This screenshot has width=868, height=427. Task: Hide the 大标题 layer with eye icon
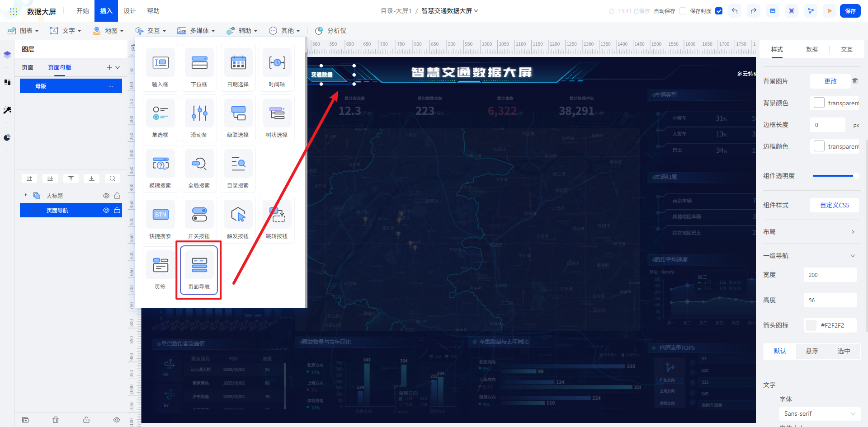pyautogui.click(x=106, y=196)
